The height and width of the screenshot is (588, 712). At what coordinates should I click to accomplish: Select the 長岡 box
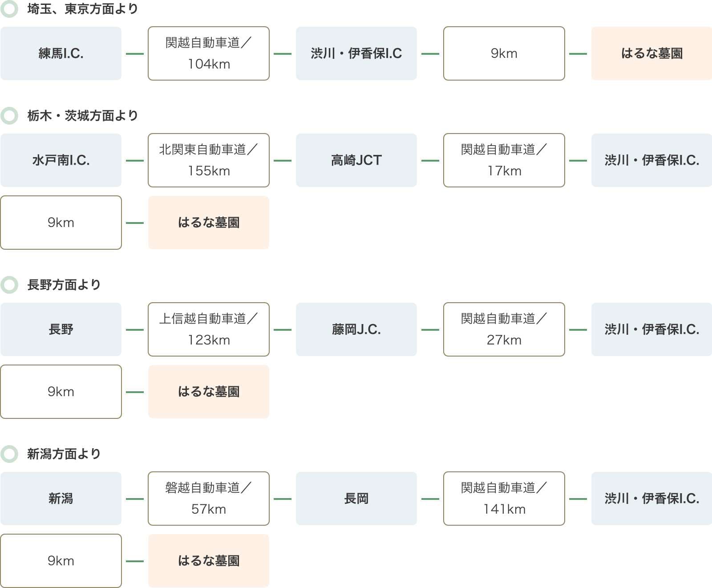point(356,499)
